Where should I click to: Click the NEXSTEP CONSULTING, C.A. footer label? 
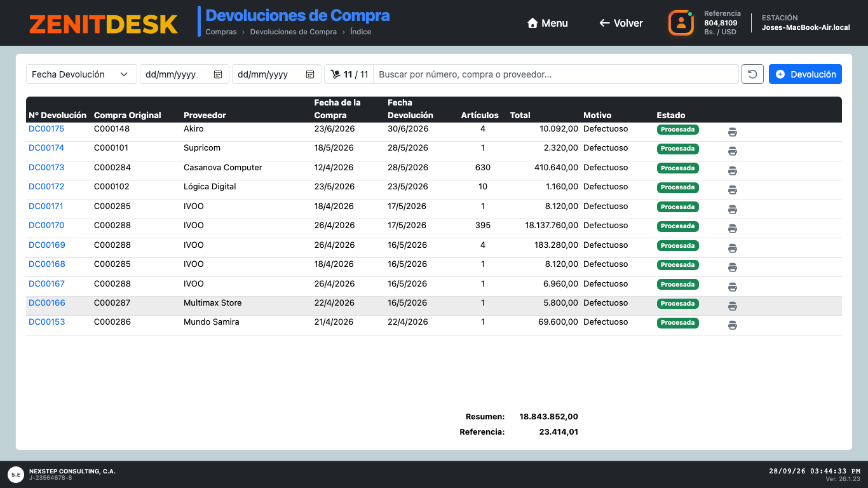72,471
